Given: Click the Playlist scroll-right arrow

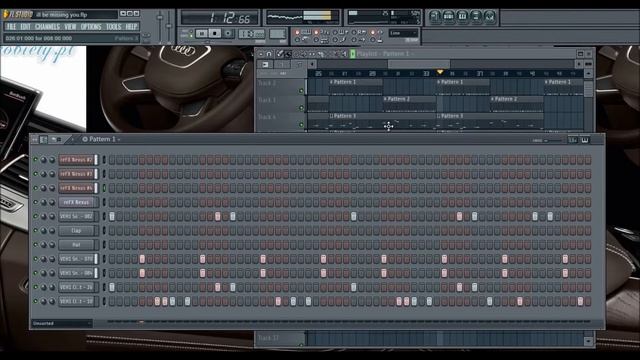Looking at the screenshot, I should 579,64.
